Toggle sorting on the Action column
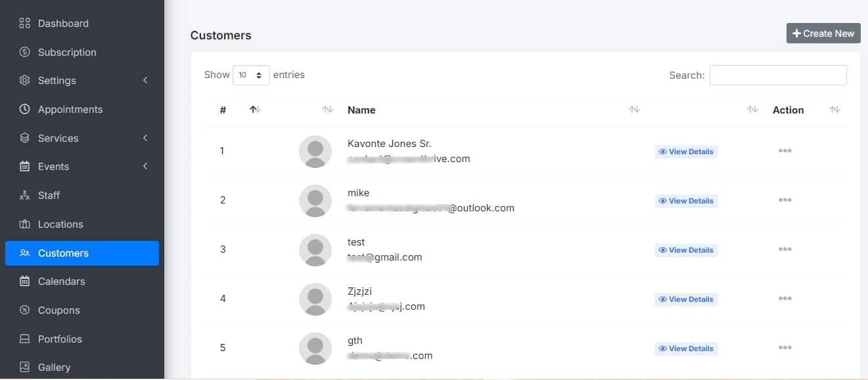Image resolution: width=868 pixels, height=380 pixels. 834,110
